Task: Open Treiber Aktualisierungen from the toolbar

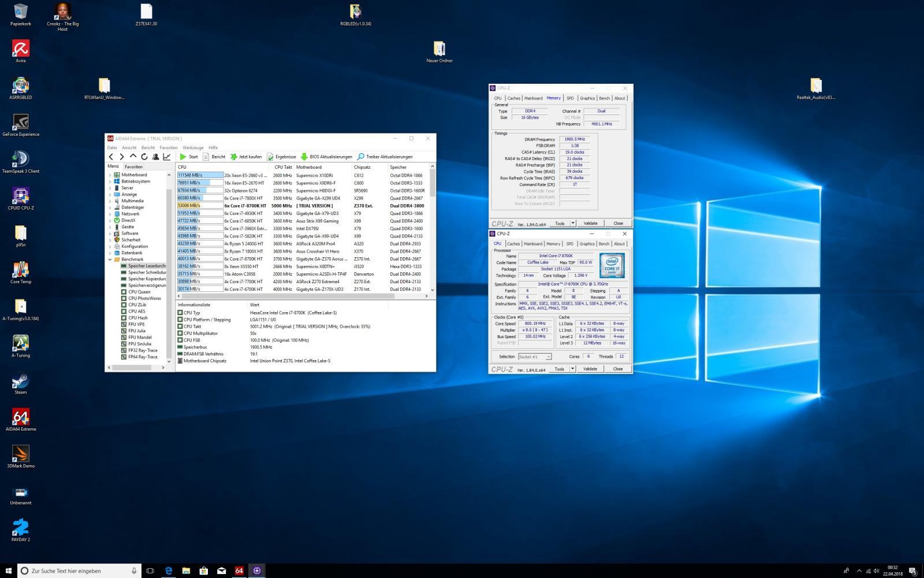Action: [361, 157]
